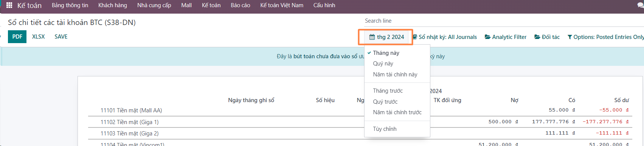Select Tháng này date option

[x=397, y=53]
